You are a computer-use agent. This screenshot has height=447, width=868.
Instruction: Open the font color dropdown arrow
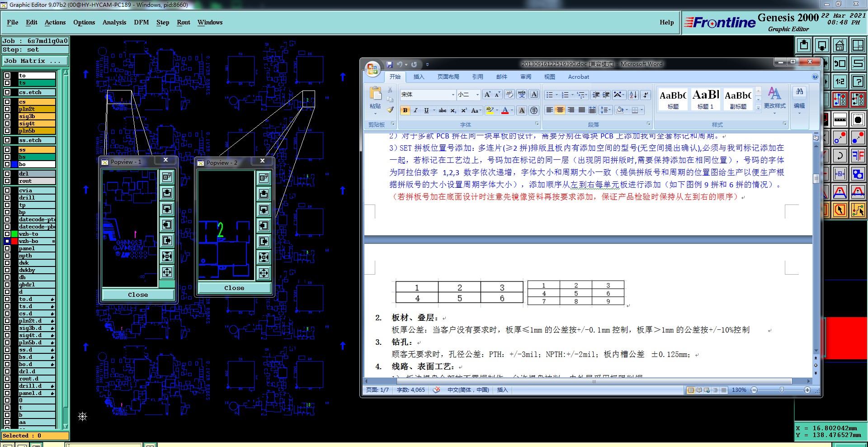[512, 110]
